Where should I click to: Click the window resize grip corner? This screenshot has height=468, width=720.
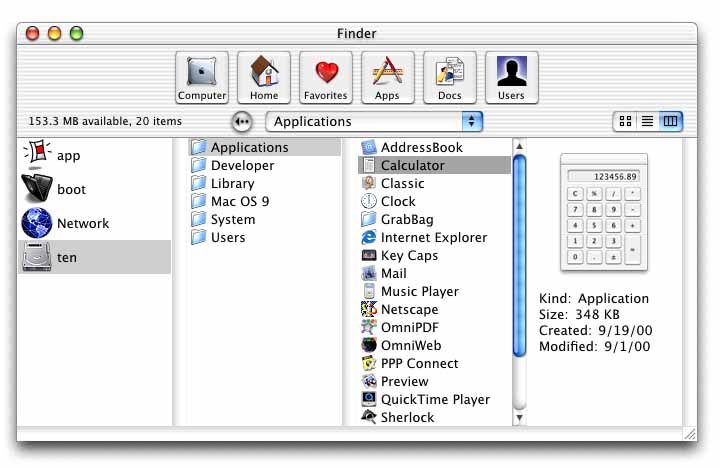(689, 434)
